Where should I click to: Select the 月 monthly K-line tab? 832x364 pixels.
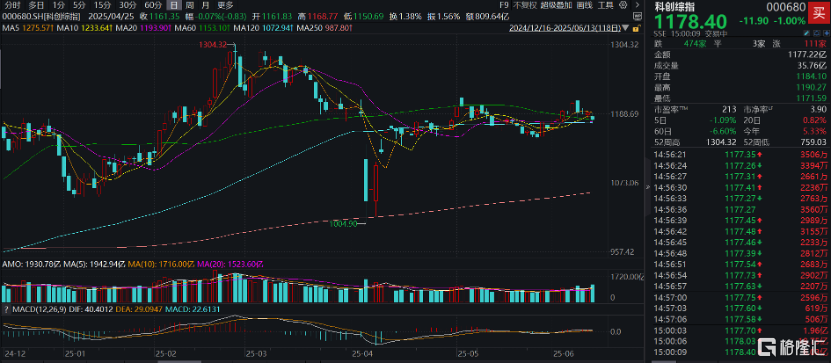click(205, 5)
